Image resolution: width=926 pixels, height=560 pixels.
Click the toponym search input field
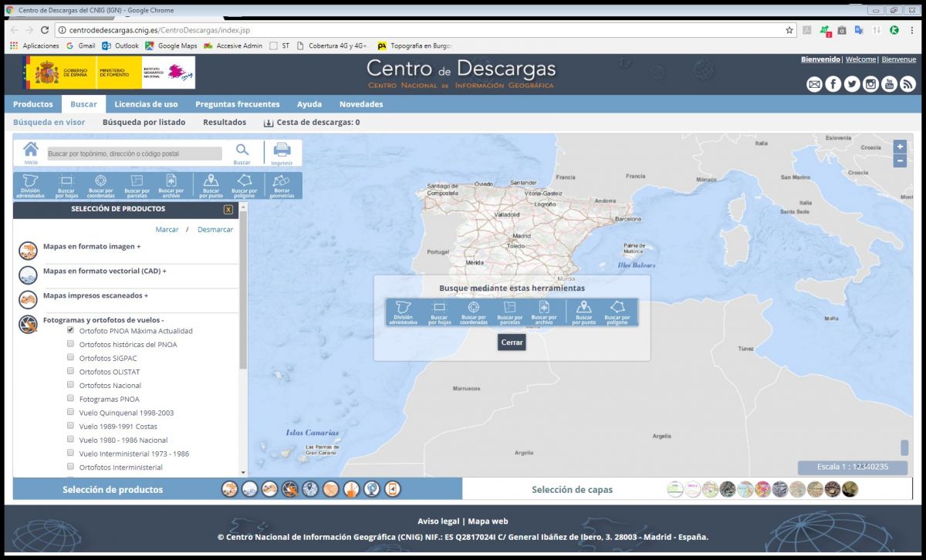pyautogui.click(x=135, y=153)
